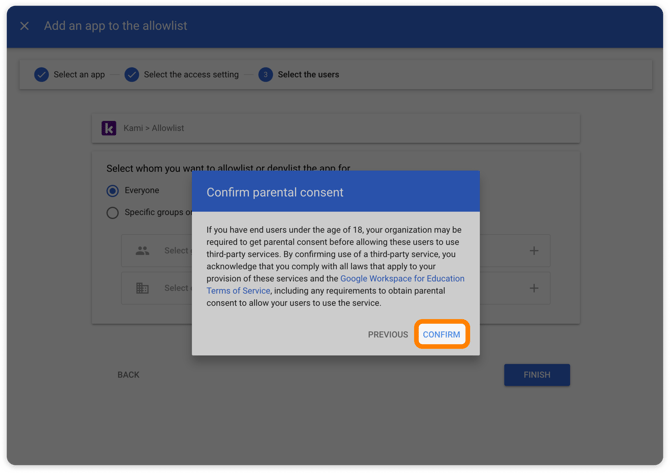The height and width of the screenshot is (473, 670).
Task: Close the Add an app dialog
Action: tap(24, 26)
